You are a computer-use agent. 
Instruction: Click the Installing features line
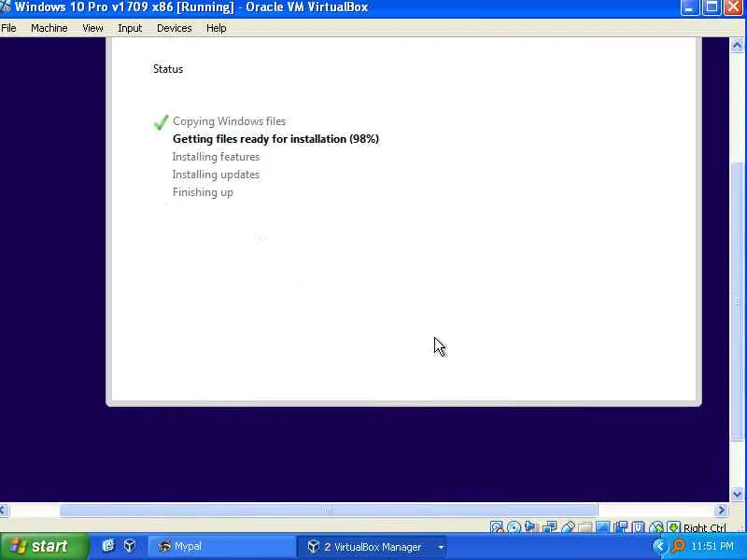click(x=216, y=157)
